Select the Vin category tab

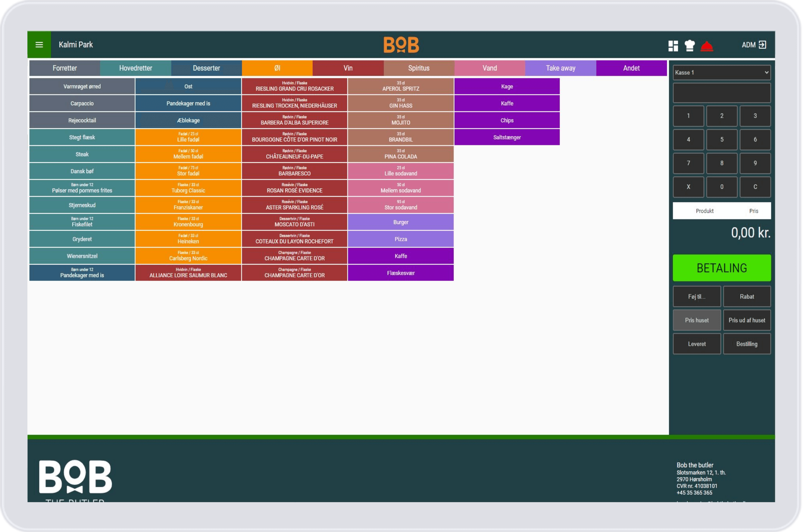click(348, 68)
